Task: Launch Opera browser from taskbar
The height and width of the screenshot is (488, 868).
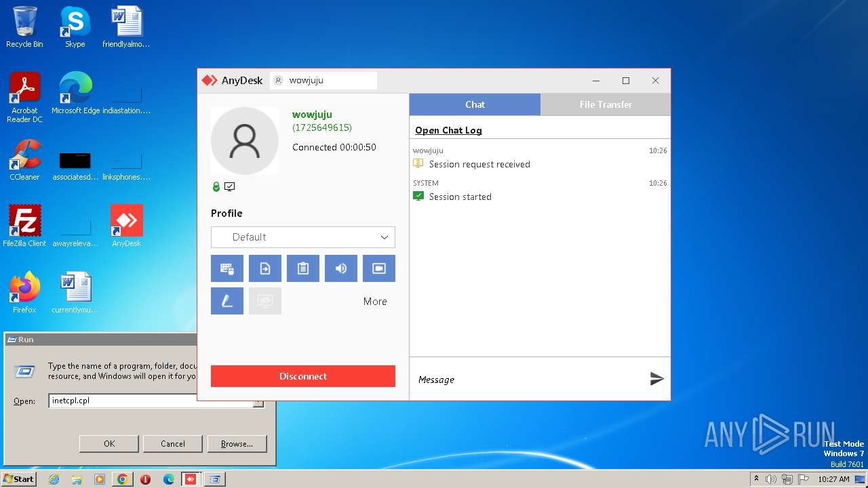Action: point(145,479)
